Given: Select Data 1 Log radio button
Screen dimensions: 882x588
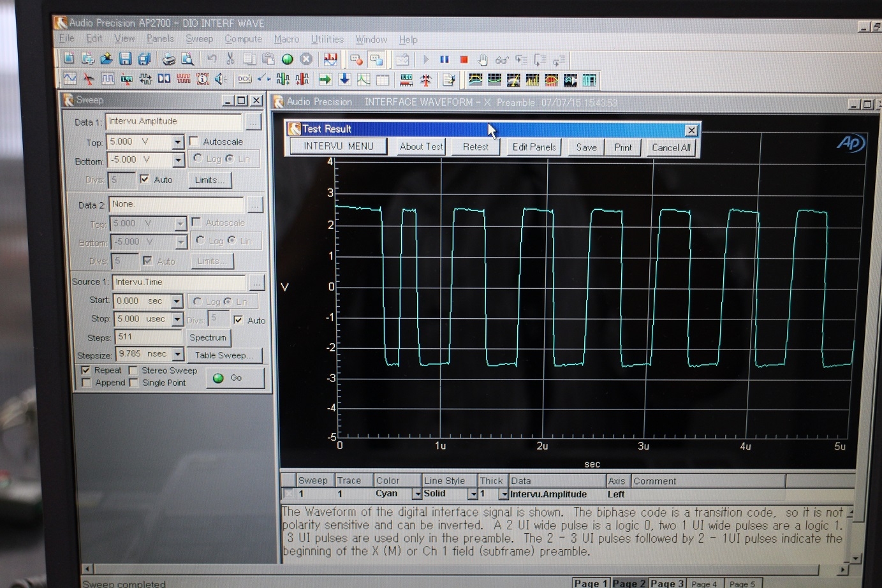Looking at the screenshot, I should pyautogui.click(x=198, y=158).
